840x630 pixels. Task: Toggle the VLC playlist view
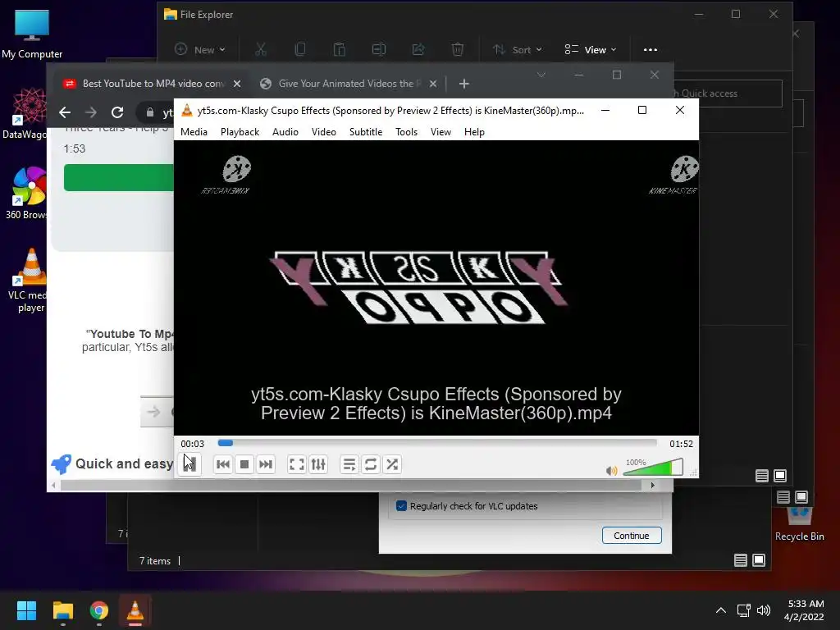click(x=349, y=464)
